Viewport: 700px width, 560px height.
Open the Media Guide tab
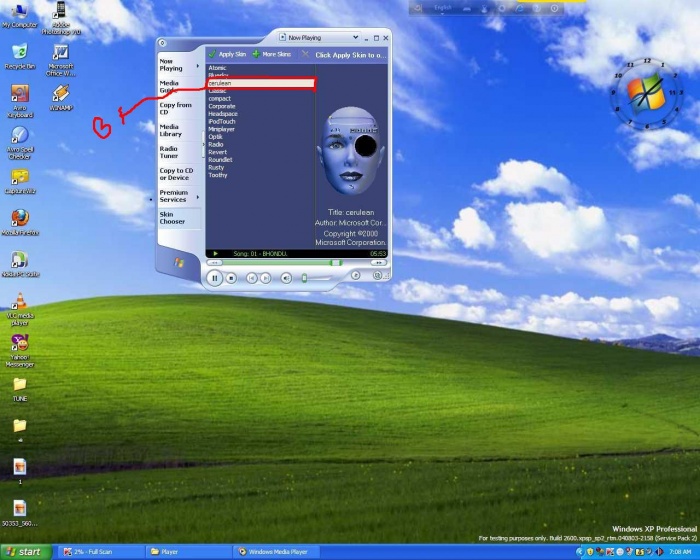pyautogui.click(x=170, y=87)
